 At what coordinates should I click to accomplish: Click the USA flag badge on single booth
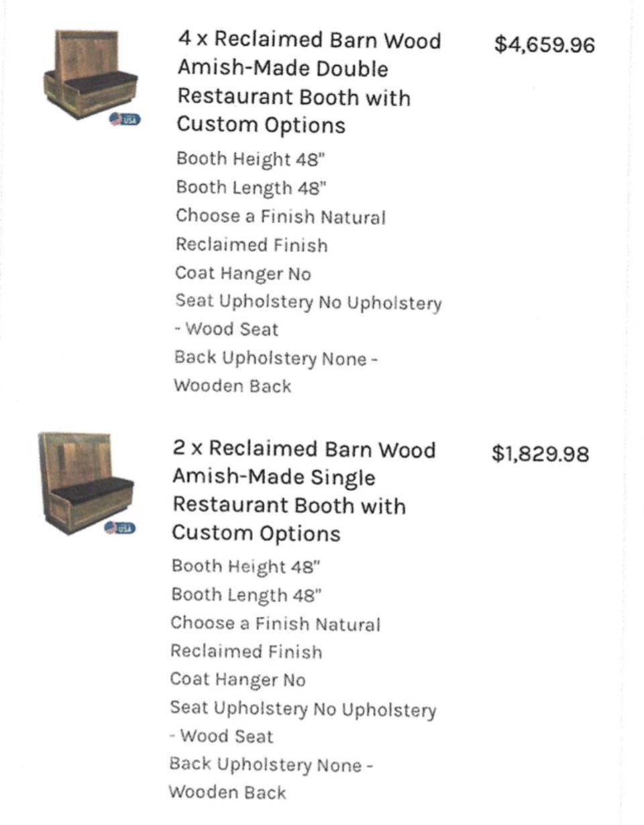pos(119,528)
